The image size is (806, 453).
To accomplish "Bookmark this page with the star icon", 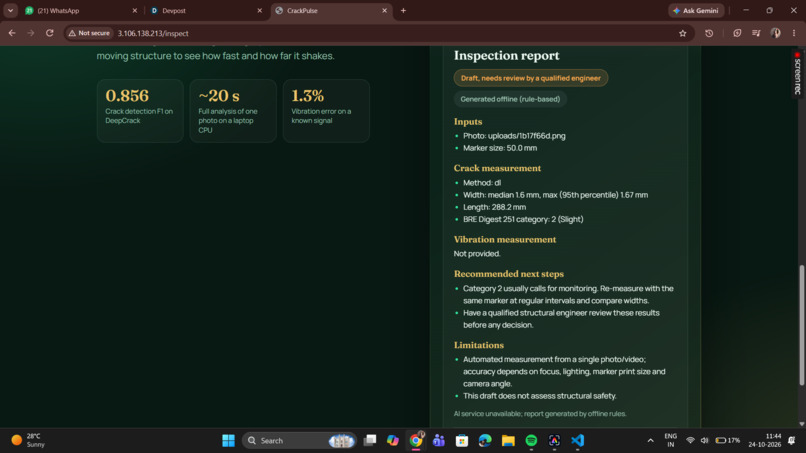I will tap(682, 33).
